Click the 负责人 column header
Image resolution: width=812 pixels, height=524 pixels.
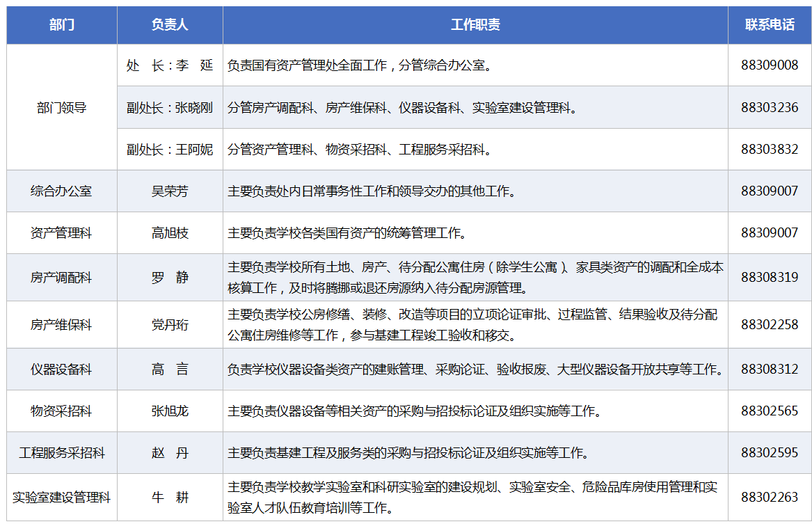click(x=170, y=25)
